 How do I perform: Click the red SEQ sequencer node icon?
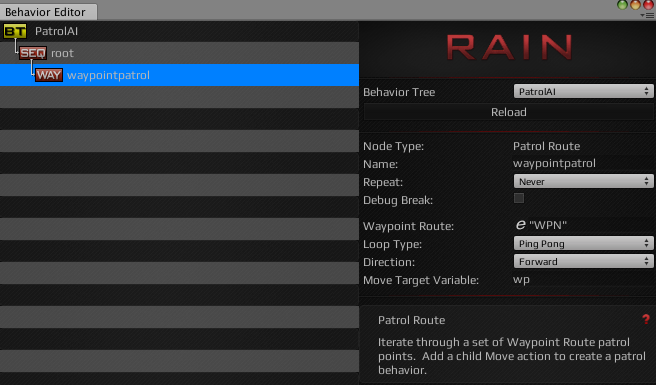point(33,53)
